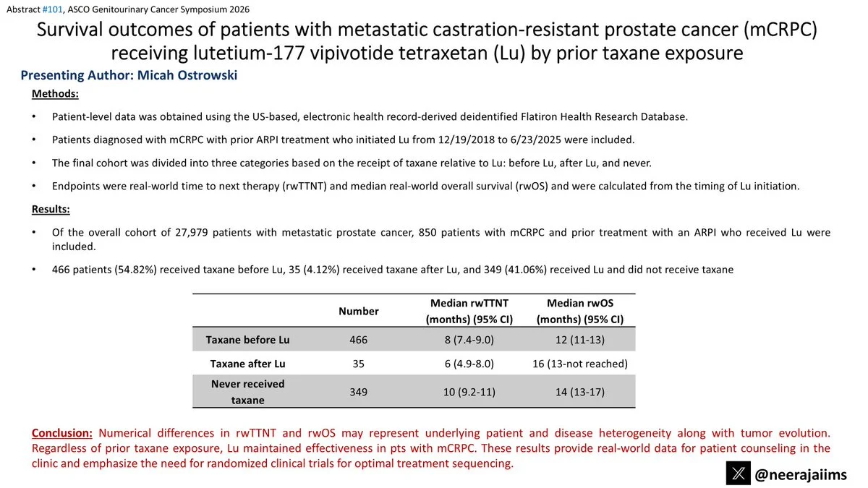Click the Number column header
Viewport: 868px width, 488px height.
pyautogui.click(x=359, y=311)
